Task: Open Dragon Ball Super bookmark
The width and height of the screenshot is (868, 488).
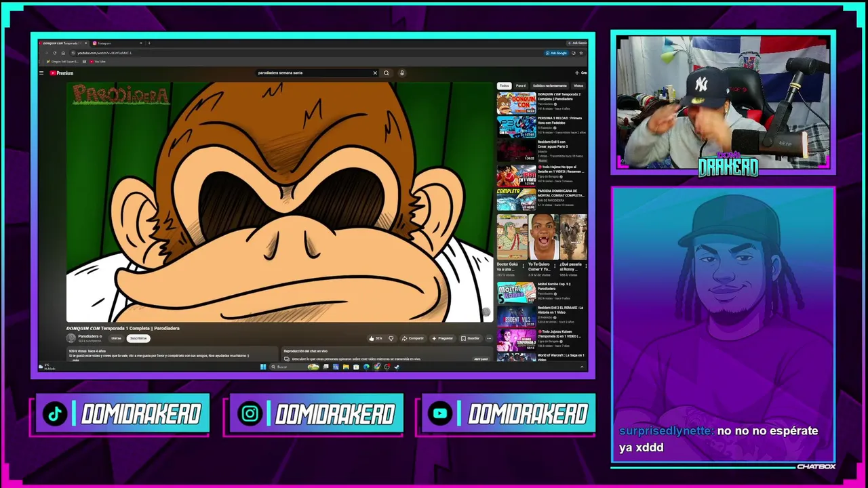Action: coord(62,62)
